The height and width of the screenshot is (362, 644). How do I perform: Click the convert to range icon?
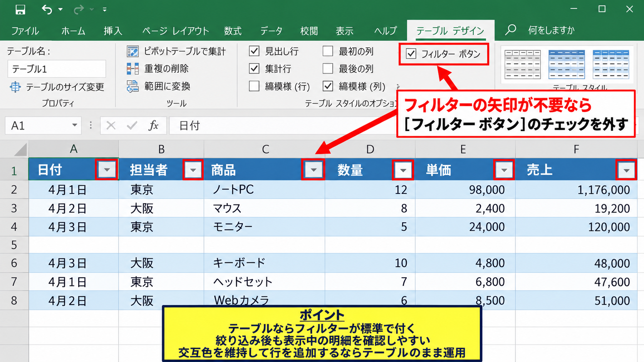coord(132,87)
